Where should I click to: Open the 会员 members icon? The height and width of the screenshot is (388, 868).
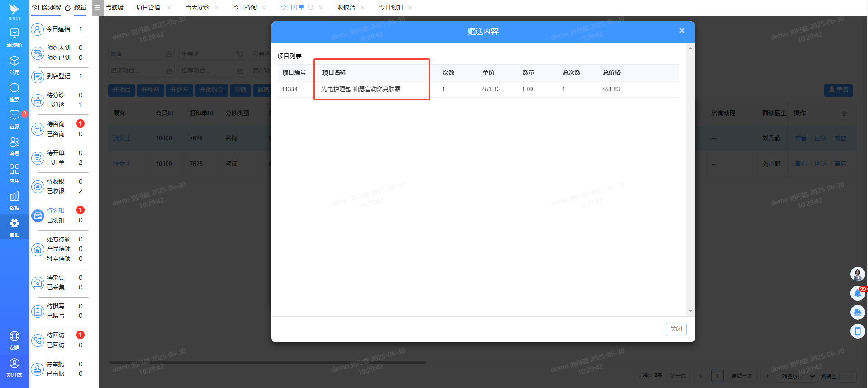click(x=14, y=146)
